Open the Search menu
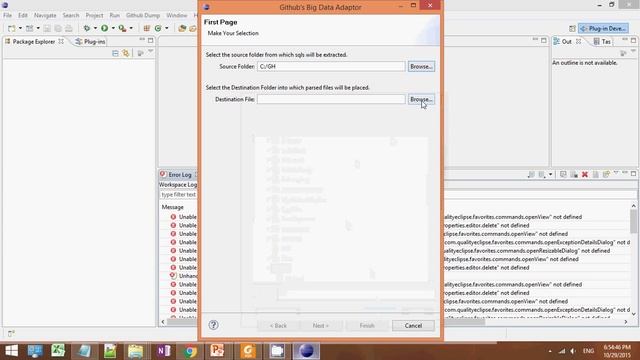640x360 pixels. click(x=71, y=15)
